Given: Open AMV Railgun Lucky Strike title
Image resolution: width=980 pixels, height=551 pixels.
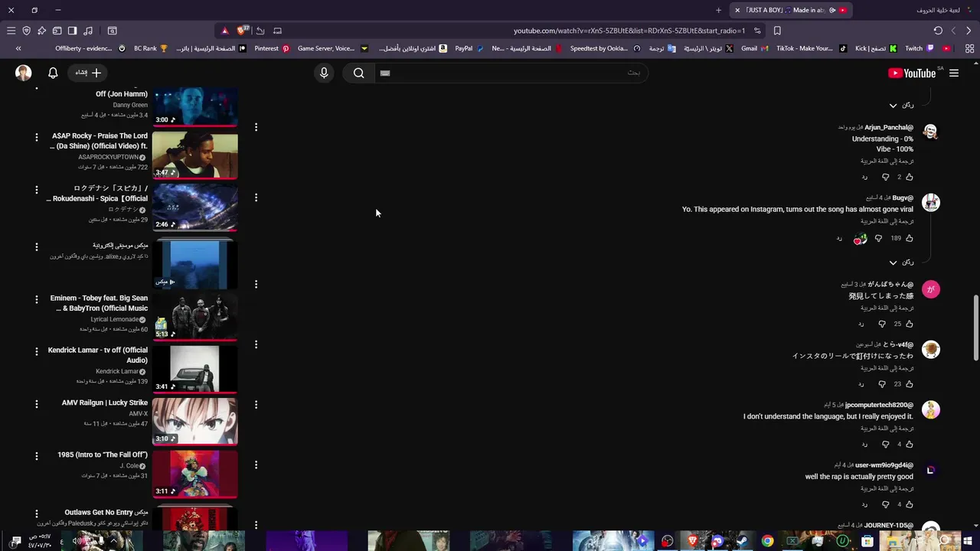Looking at the screenshot, I should [105, 403].
